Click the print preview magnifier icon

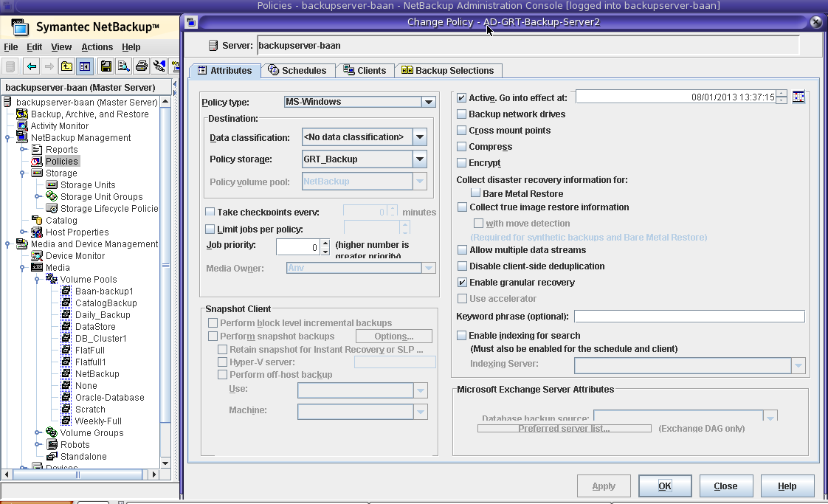(x=123, y=66)
